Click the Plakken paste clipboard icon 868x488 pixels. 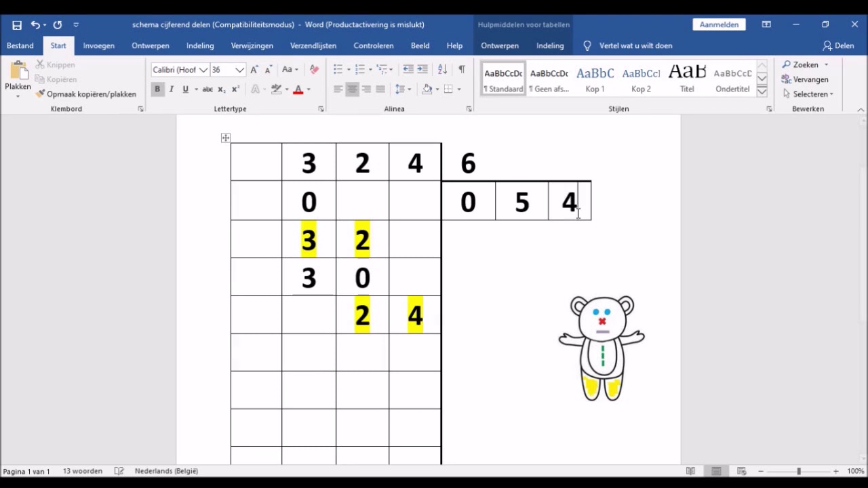(x=18, y=70)
